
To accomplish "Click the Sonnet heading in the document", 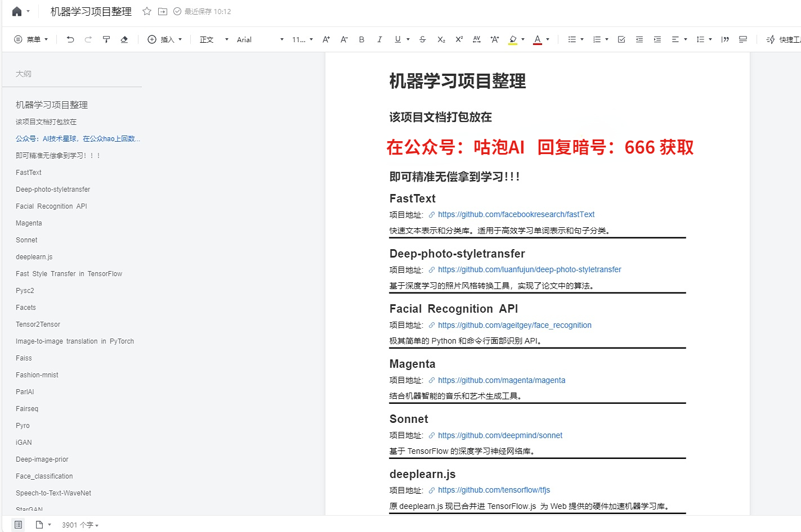I will pyautogui.click(x=409, y=419).
